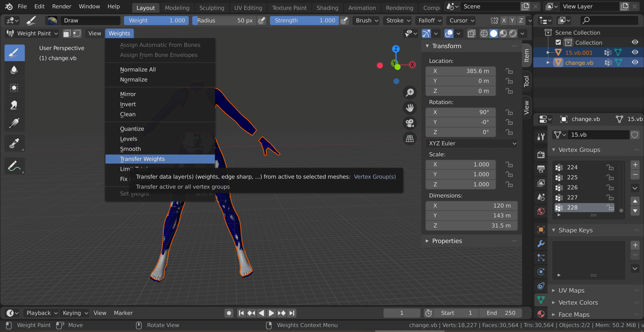The image size is (644, 332).
Task: Hide the change.vb object
Action: coord(635,62)
